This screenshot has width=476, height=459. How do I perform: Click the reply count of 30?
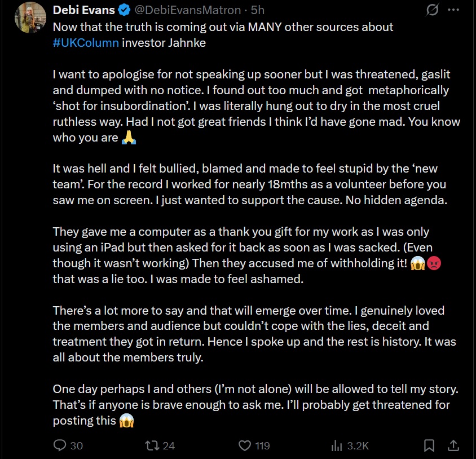click(x=76, y=445)
